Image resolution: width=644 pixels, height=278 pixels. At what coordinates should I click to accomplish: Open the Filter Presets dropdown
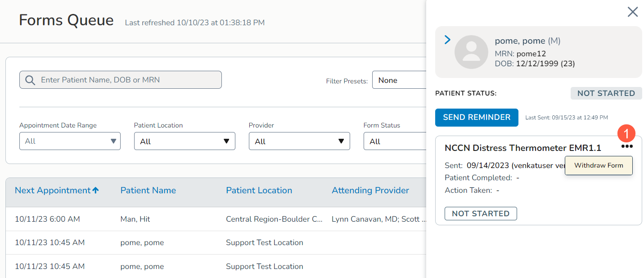(399, 80)
